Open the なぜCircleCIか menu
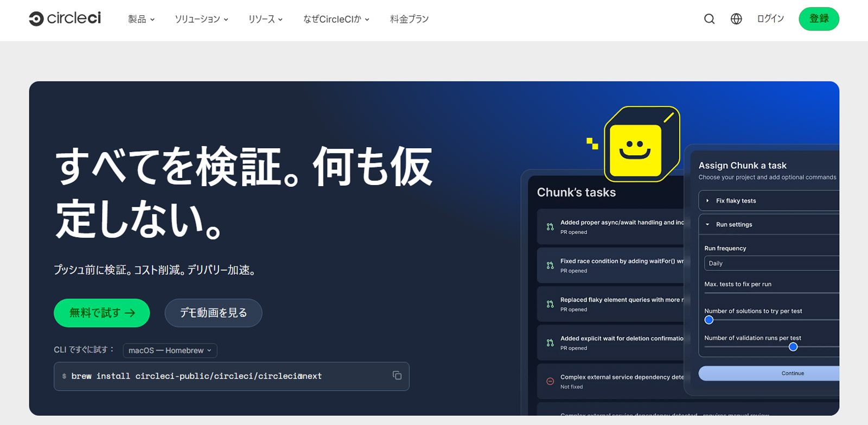 [x=336, y=19]
